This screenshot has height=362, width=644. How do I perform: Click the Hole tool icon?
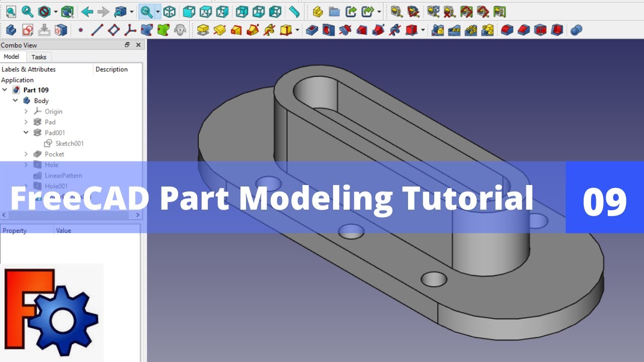click(x=329, y=30)
